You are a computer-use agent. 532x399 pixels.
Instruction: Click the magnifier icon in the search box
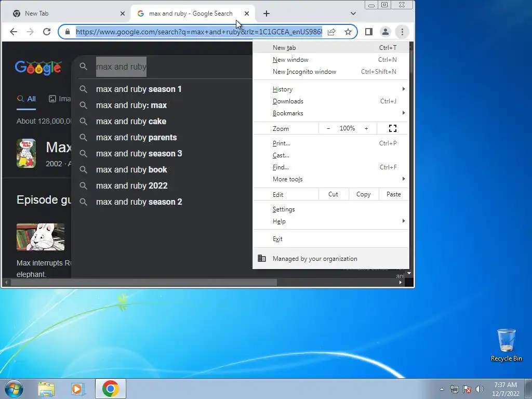pos(84,66)
